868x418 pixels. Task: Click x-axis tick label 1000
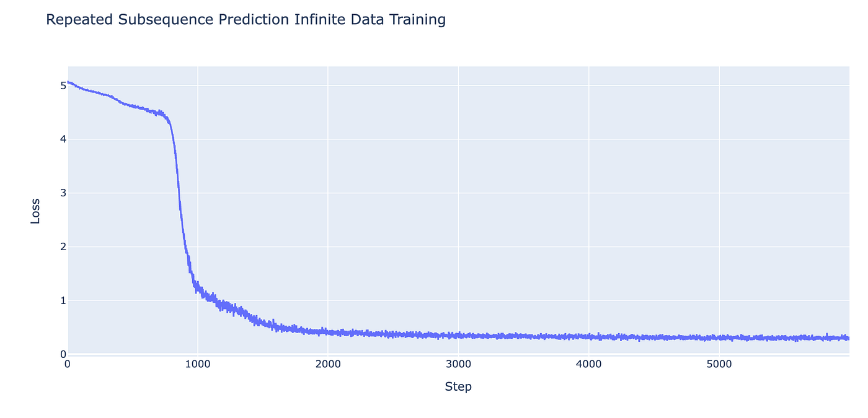click(198, 364)
